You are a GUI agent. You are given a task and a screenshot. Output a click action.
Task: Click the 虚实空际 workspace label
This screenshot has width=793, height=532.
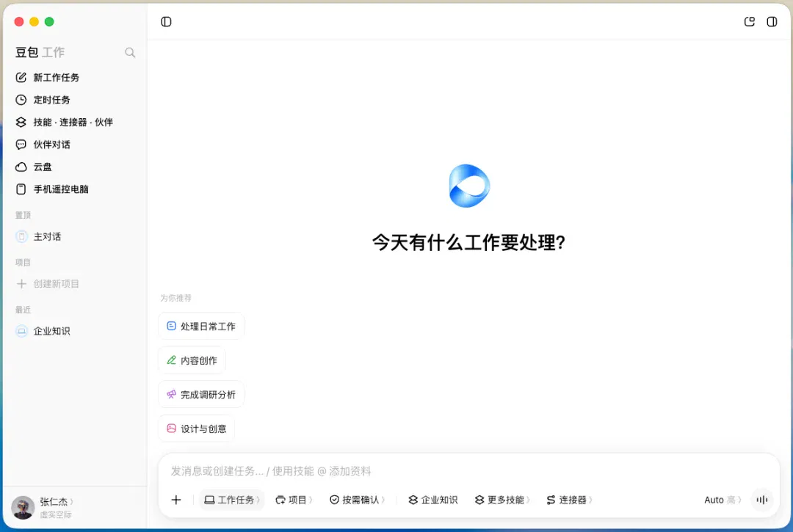point(56,515)
